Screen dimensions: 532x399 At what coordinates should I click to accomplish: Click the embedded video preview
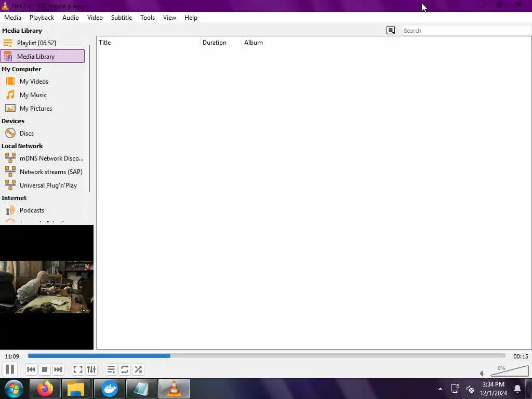(46, 287)
